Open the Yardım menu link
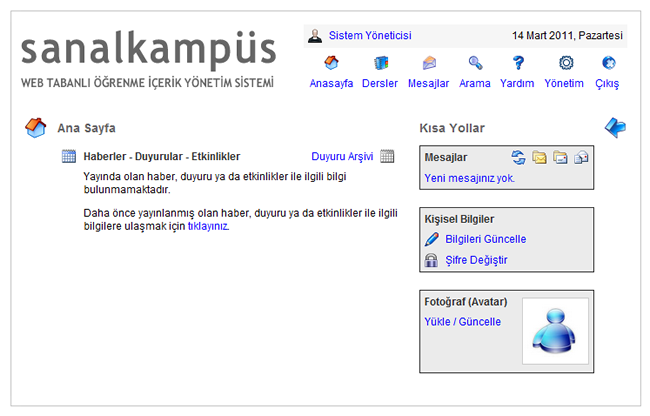The width and height of the screenshot is (650, 416). 517,83
